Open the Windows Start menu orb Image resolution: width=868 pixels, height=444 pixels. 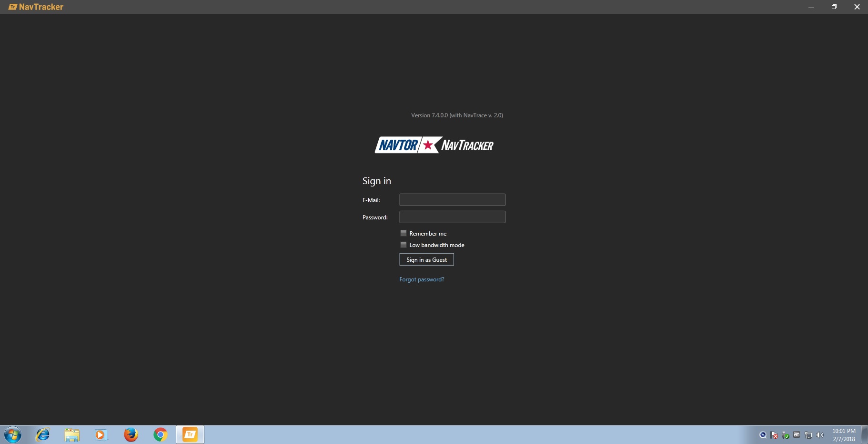click(x=13, y=435)
